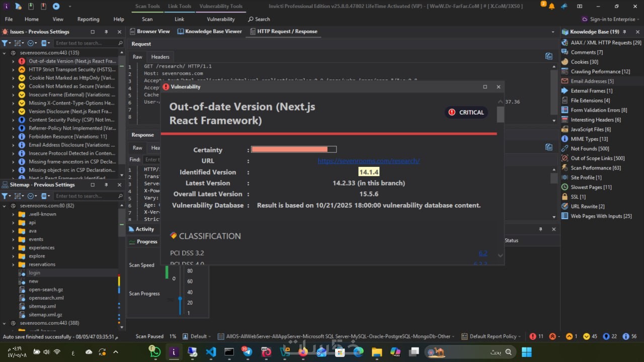Open the Reporting ribbon tab

tap(89, 19)
